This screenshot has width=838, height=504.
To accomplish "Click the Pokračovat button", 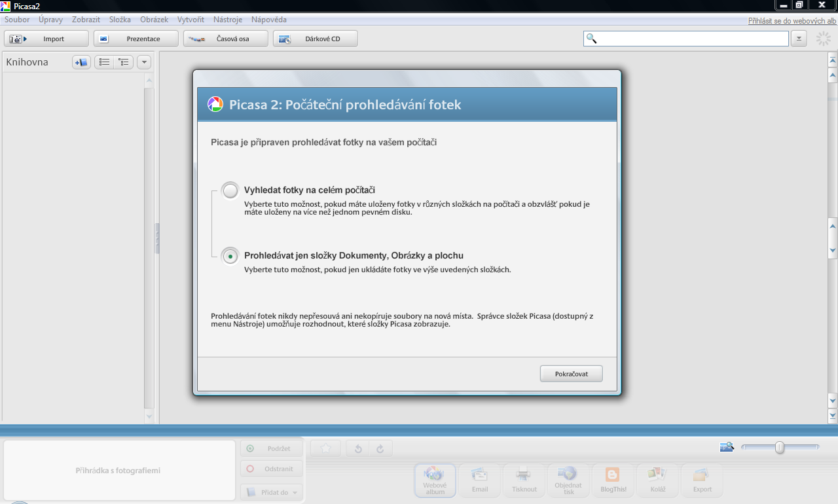I will [571, 374].
